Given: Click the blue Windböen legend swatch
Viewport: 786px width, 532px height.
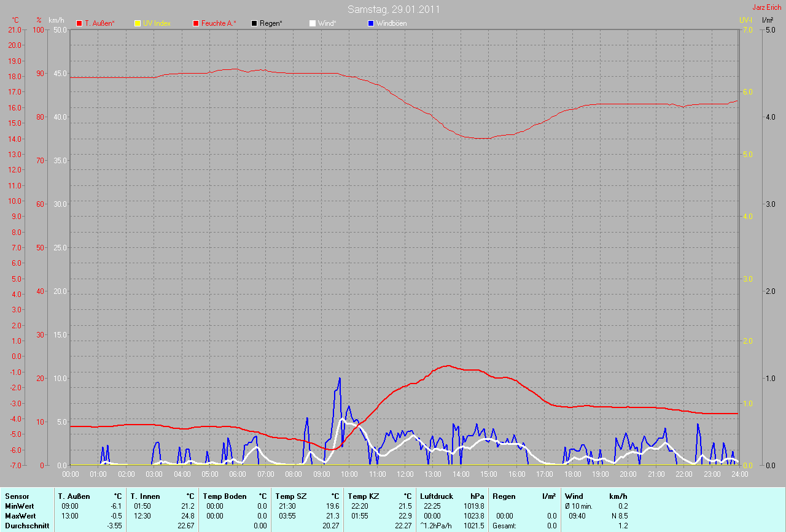Looking at the screenshot, I should [x=371, y=23].
